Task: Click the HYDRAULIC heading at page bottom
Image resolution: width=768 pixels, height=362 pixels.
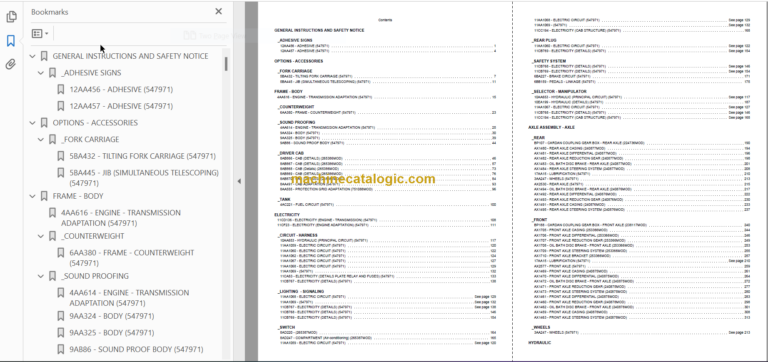Action: point(539,343)
